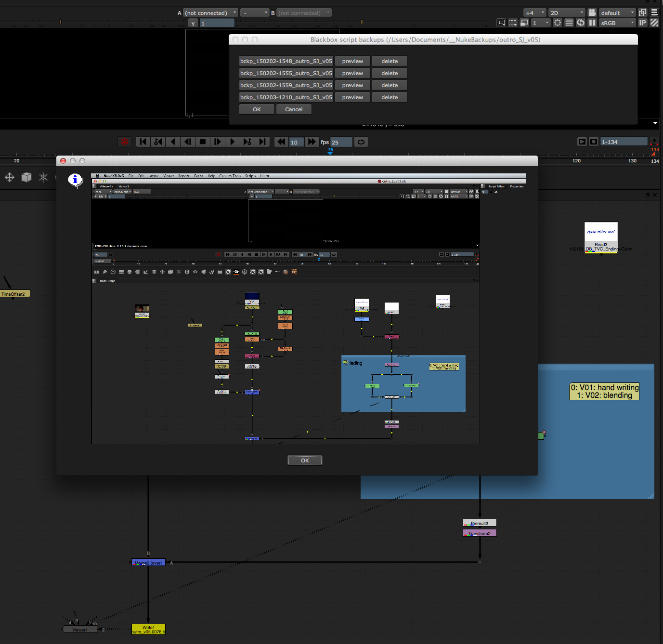
Task: Click the blue frame 76 playhead marker
Action: (330, 151)
